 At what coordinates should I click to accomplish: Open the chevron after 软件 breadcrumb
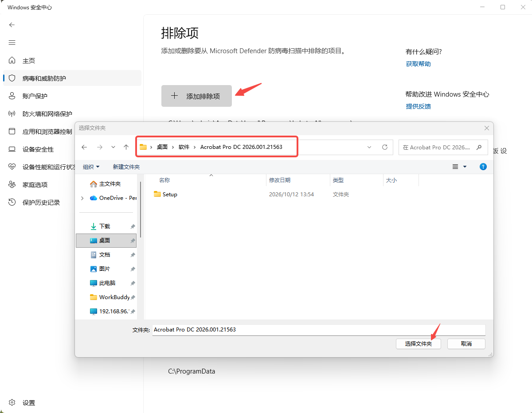point(195,147)
